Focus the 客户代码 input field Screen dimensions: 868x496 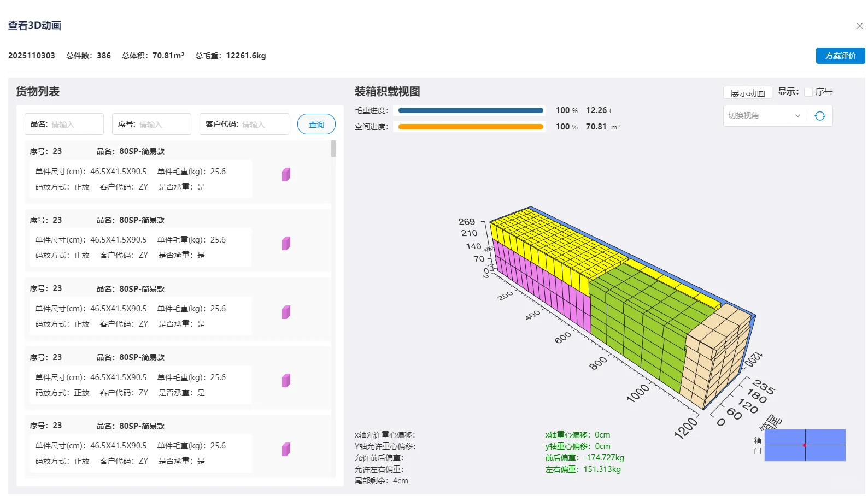pos(244,124)
